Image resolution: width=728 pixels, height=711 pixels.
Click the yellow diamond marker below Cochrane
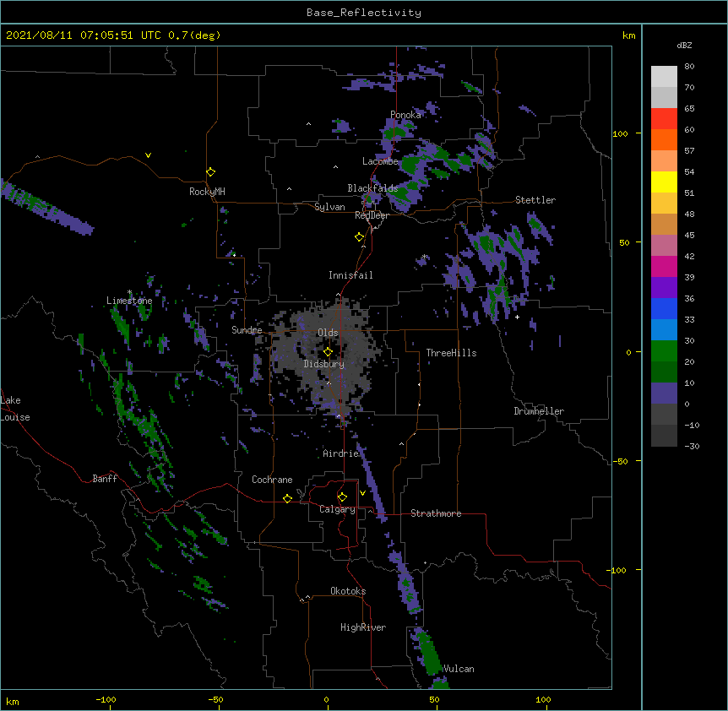(287, 498)
